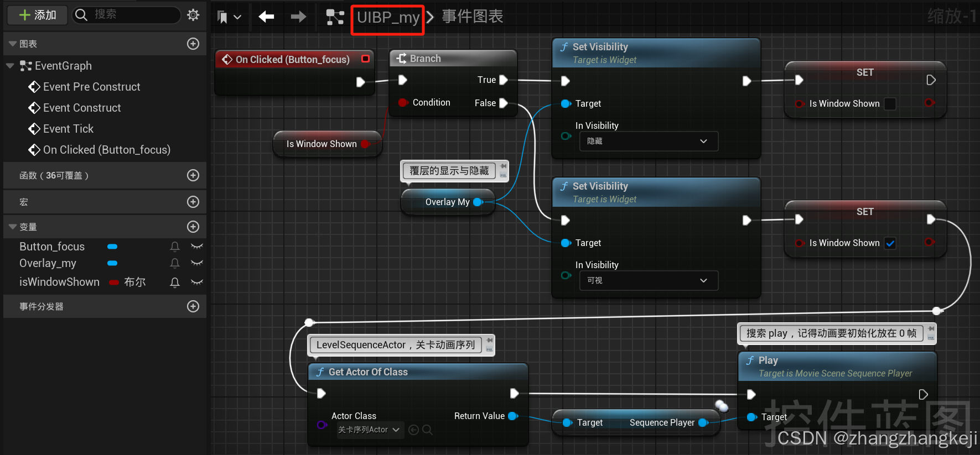This screenshot has height=455, width=980.
Task: Select the Overlay My variable node
Action: [x=447, y=202]
